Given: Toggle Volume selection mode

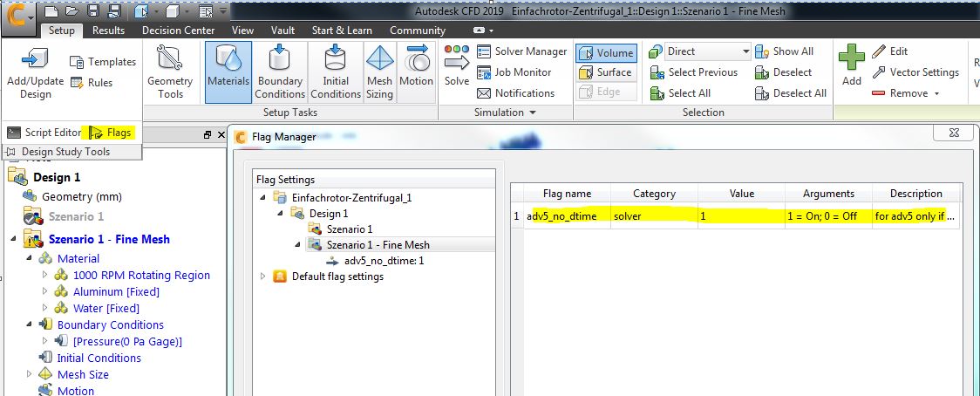Looking at the screenshot, I should pyautogui.click(x=606, y=52).
